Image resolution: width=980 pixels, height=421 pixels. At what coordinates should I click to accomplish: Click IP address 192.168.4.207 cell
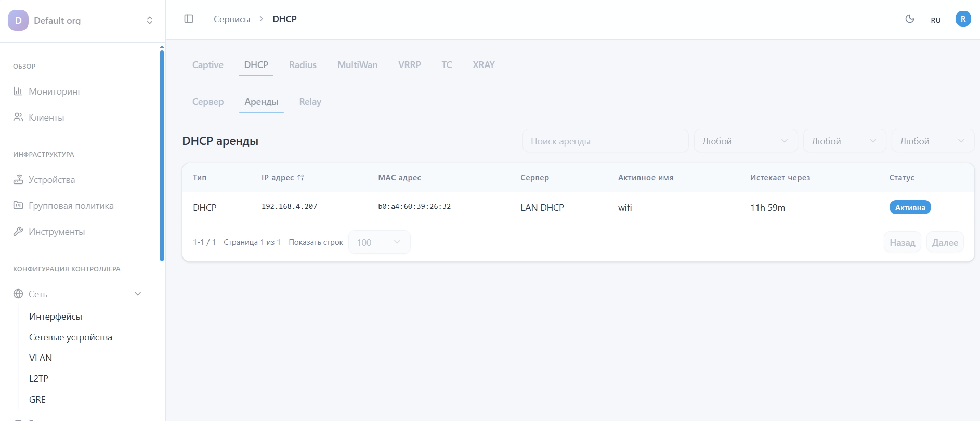(x=289, y=207)
